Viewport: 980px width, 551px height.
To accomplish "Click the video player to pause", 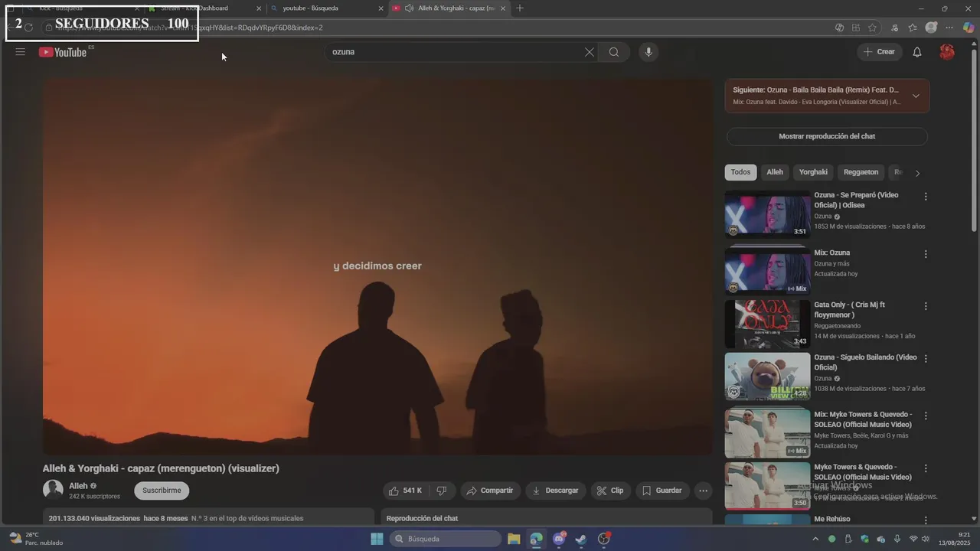I will 377,267.
